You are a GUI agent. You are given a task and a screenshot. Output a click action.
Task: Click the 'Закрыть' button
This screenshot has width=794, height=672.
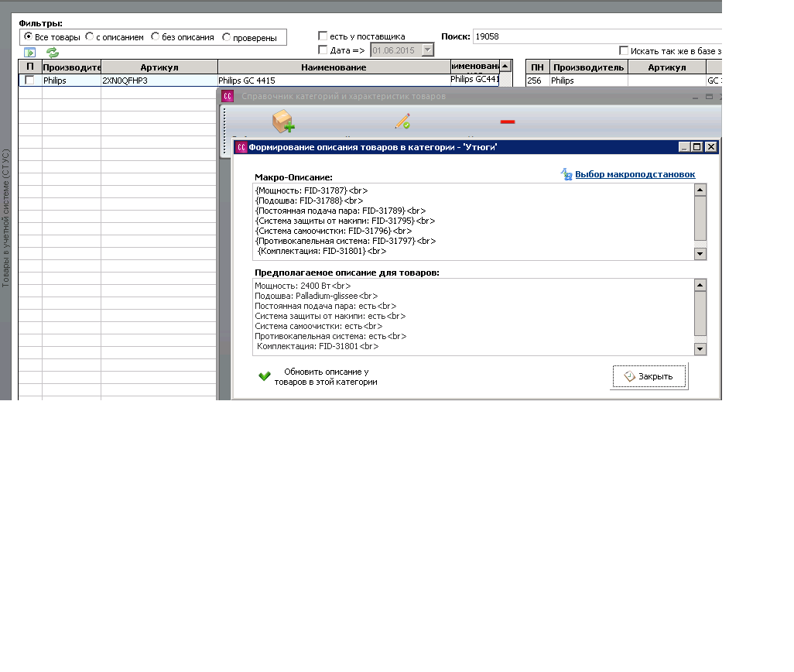pos(649,376)
